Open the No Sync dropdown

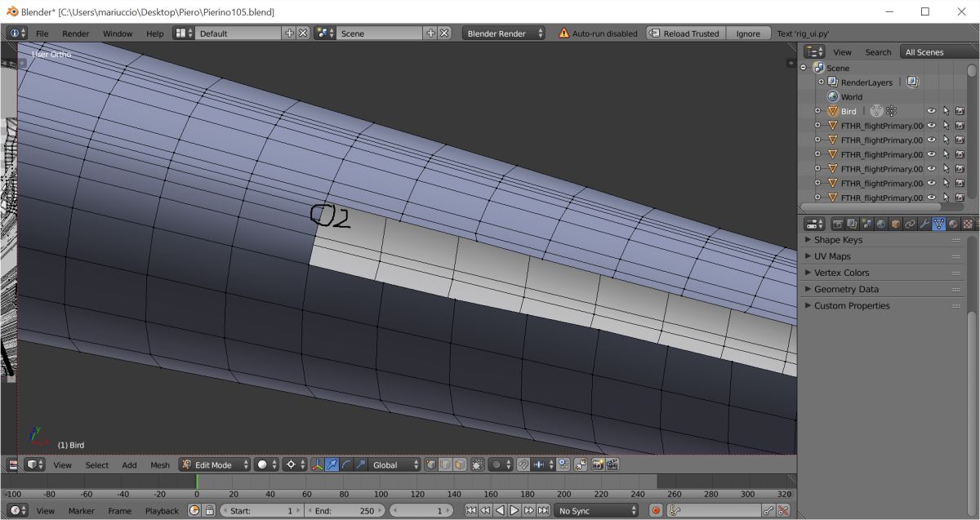pos(596,510)
